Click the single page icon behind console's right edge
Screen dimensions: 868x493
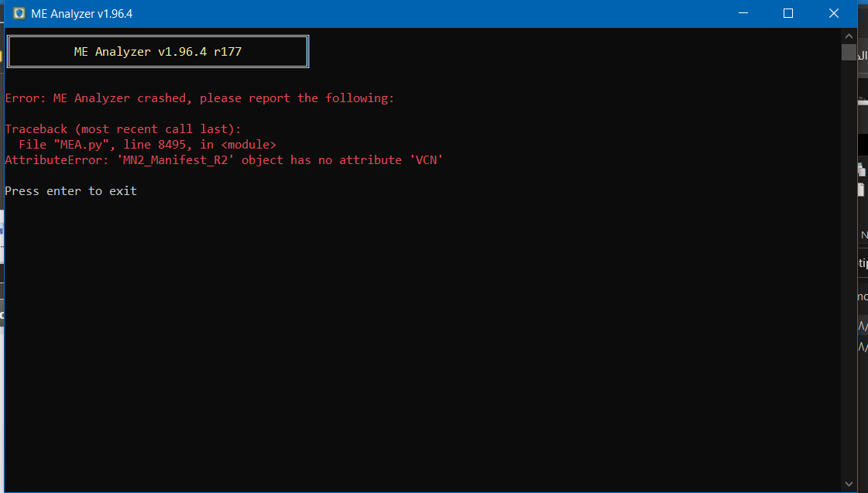click(861, 190)
